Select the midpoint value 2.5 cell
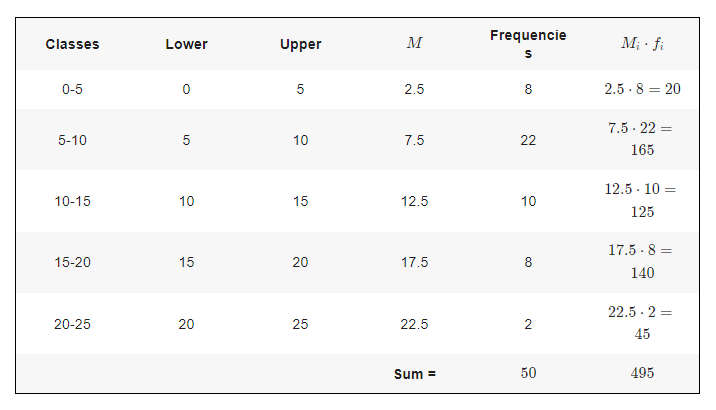The width and height of the screenshot is (716, 410). pyautogui.click(x=414, y=89)
